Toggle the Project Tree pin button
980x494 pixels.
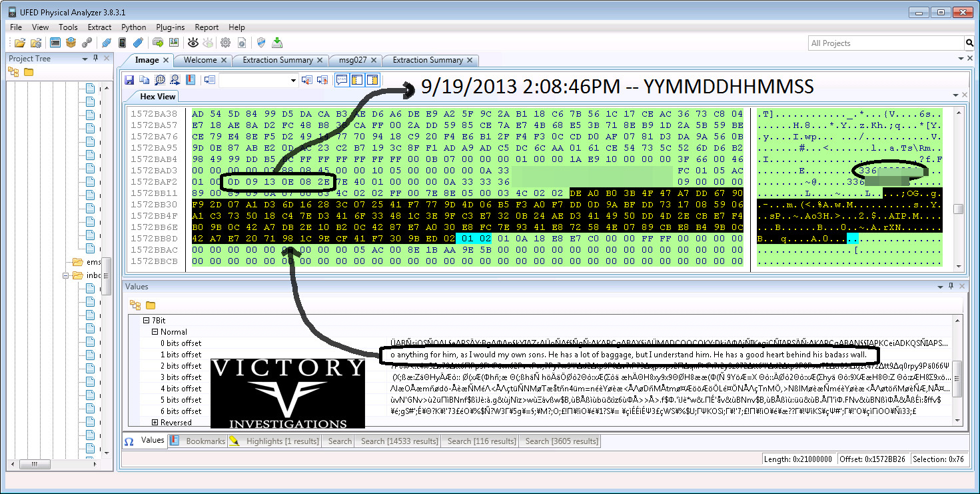click(95, 59)
